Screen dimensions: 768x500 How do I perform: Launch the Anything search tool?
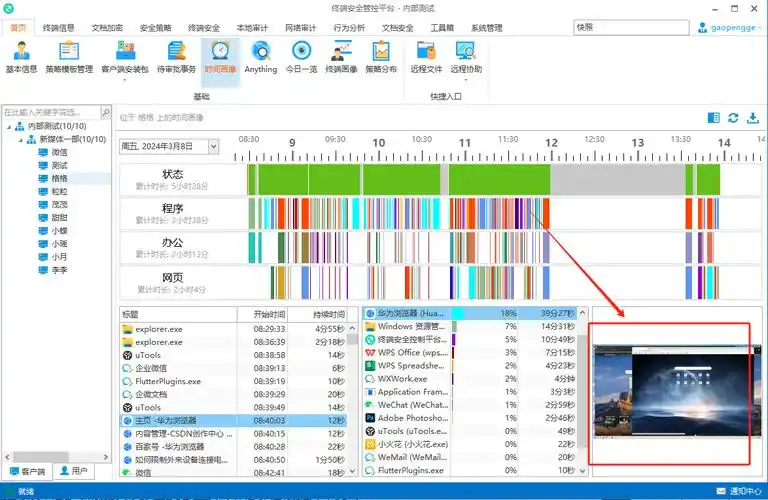tap(261, 56)
